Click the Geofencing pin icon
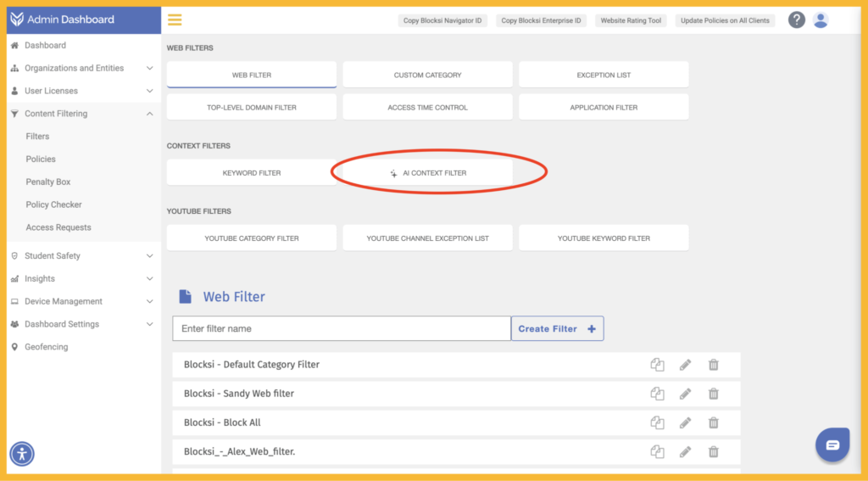This screenshot has height=481, width=868. point(14,347)
